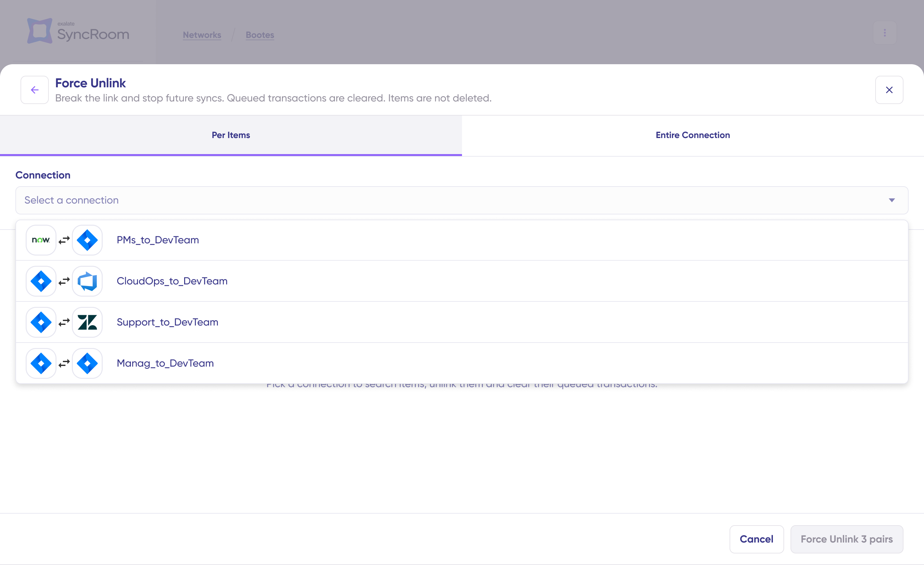Pick Manag_to_DevTeam from the dropdown list
Viewport: 924px width, 565px height.
coord(165,363)
